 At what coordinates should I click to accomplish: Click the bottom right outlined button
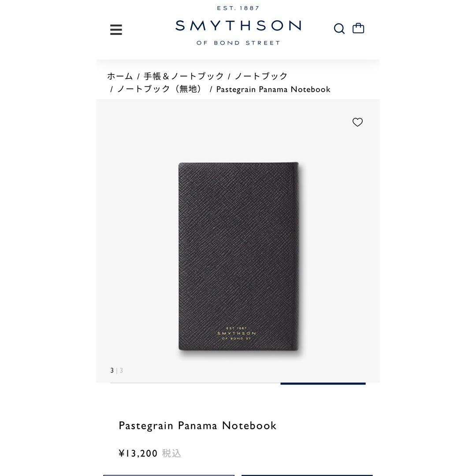(307, 475)
